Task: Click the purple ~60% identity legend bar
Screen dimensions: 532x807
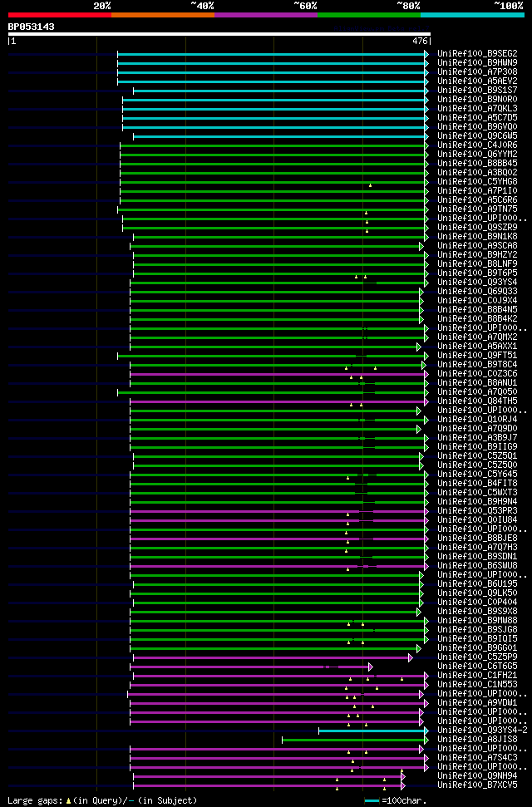Action: click(x=266, y=15)
